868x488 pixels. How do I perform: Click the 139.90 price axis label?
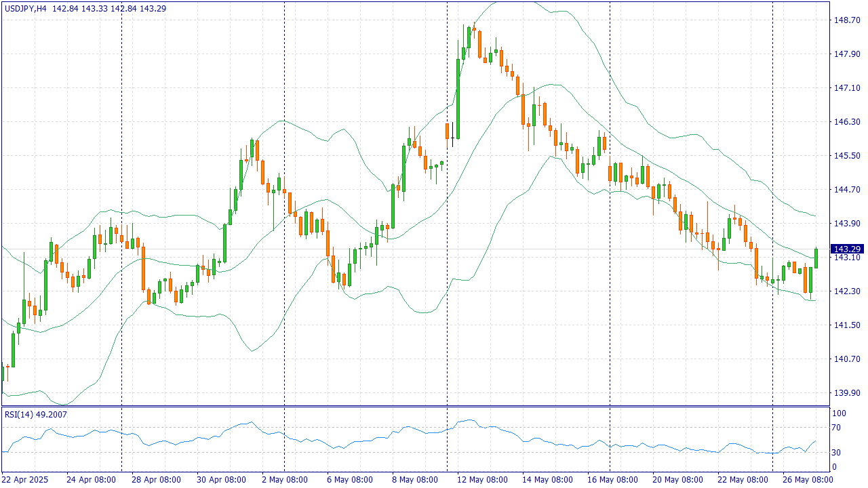pyautogui.click(x=846, y=393)
